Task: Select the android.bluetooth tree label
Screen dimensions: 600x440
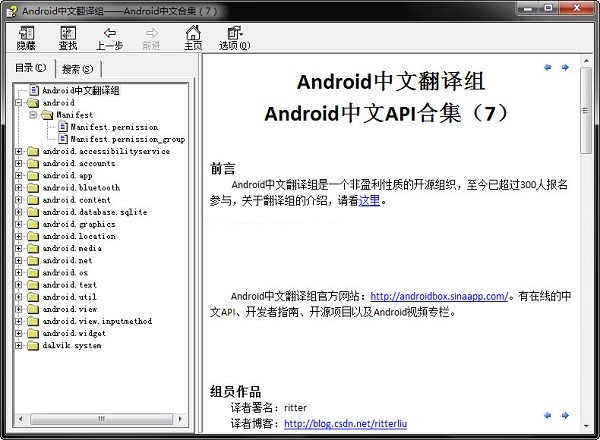Action: point(81,187)
